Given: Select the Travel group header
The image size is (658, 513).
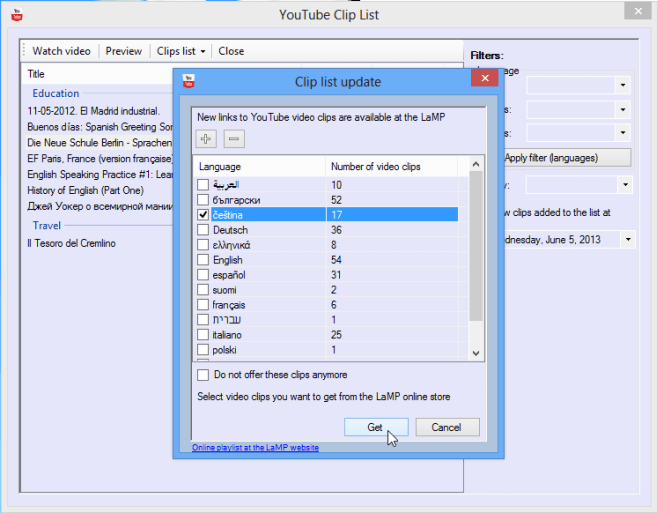Looking at the screenshot, I should (47, 225).
